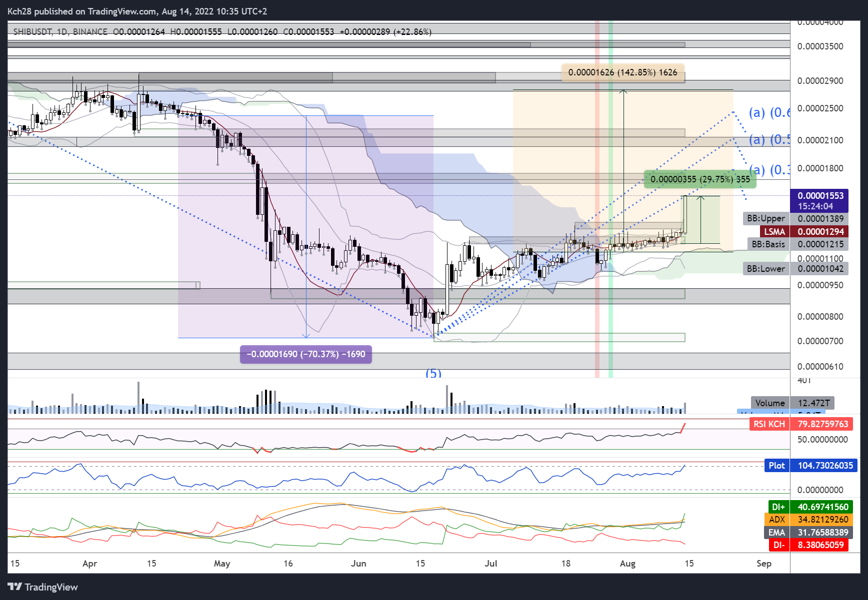
Task: Click the time axis label Sep
Action: 764,564
